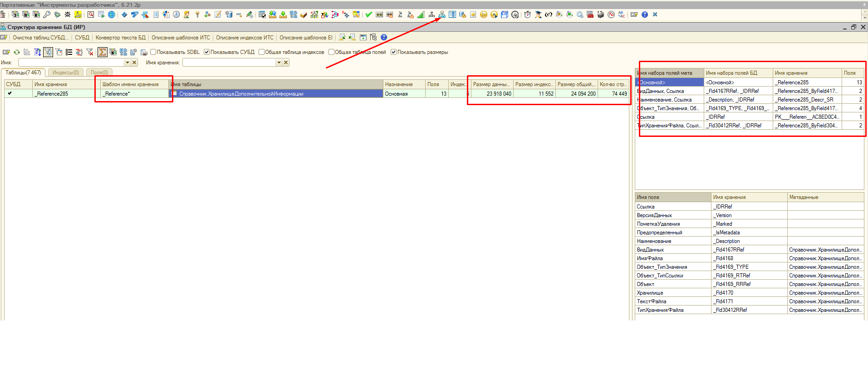The height and width of the screenshot is (388, 868).
Task: Click the clear filter icon with red X
Action: [90, 52]
